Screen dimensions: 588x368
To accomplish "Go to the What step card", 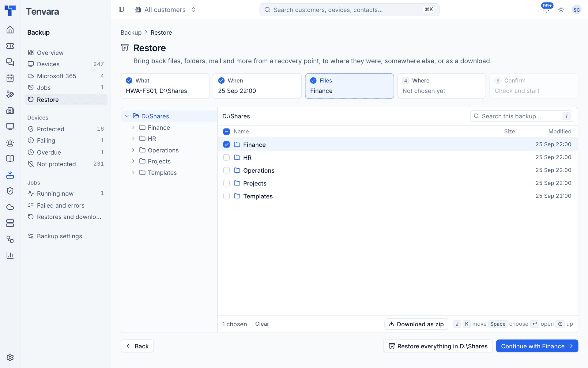I will 165,86.
